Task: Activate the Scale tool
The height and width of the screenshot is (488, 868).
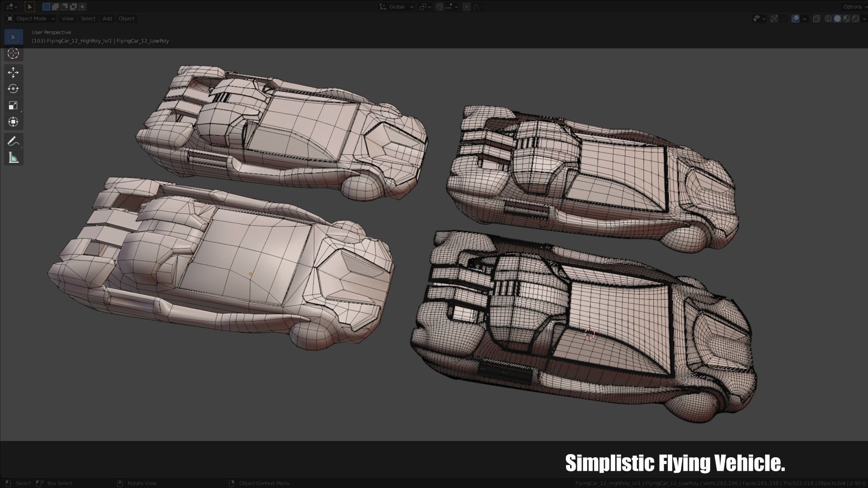Action: tap(13, 105)
